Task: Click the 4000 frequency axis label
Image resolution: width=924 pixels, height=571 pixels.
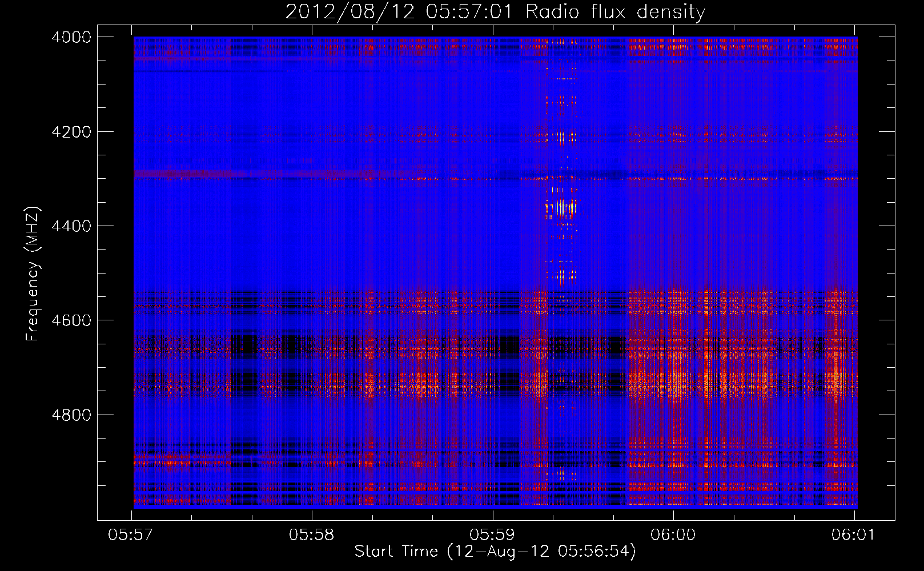Action: click(x=71, y=37)
